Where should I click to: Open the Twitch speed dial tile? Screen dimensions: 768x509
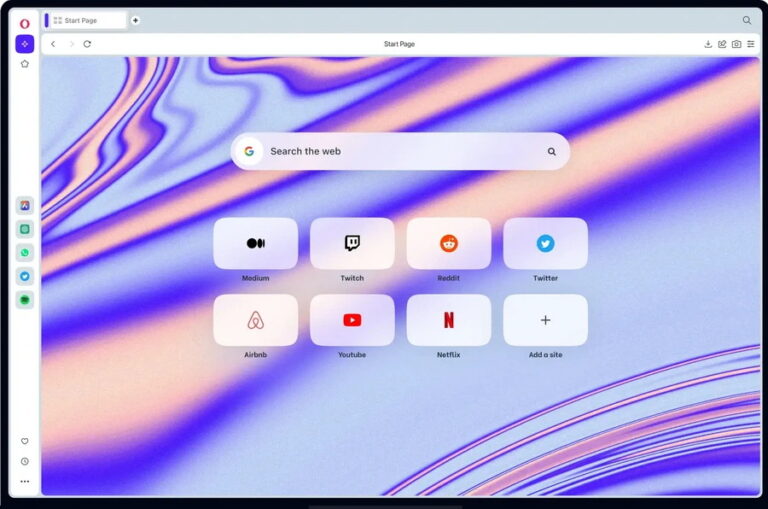pyautogui.click(x=352, y=243)
